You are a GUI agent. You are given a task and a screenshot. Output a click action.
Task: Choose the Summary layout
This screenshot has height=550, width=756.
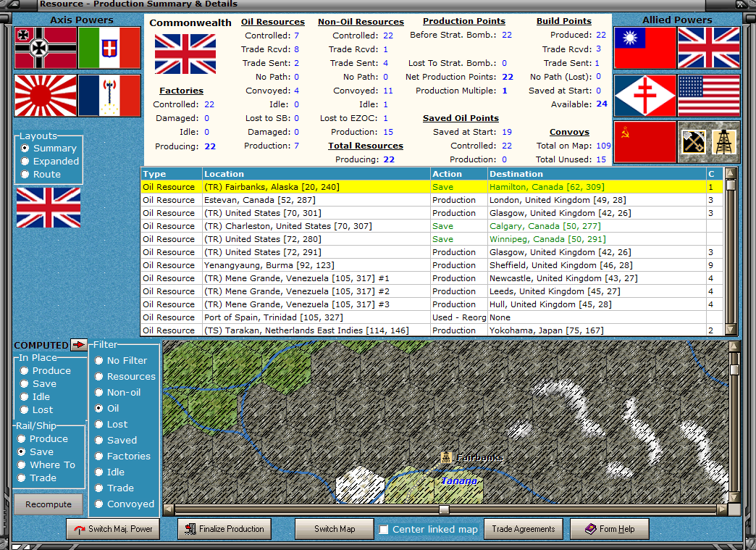tap(49, 148)
